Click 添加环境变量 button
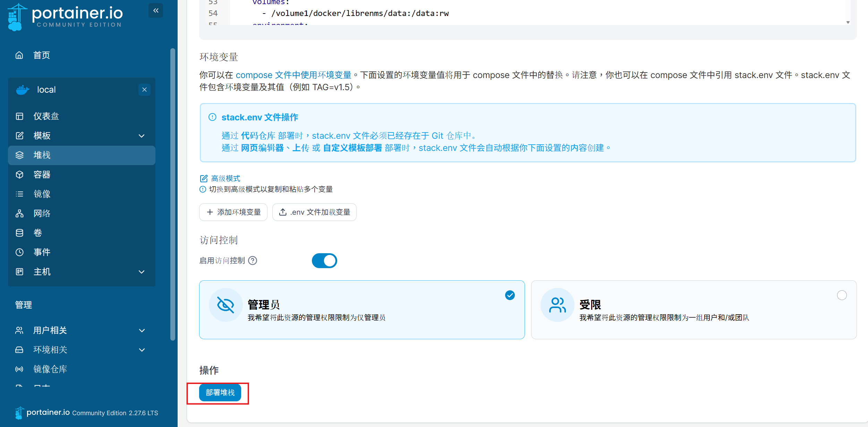 233,212
